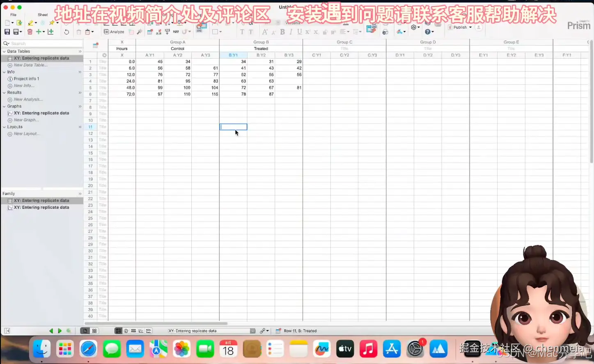Click the table format corner icon
The image size is (594, 364).
[x=96, y=45]
